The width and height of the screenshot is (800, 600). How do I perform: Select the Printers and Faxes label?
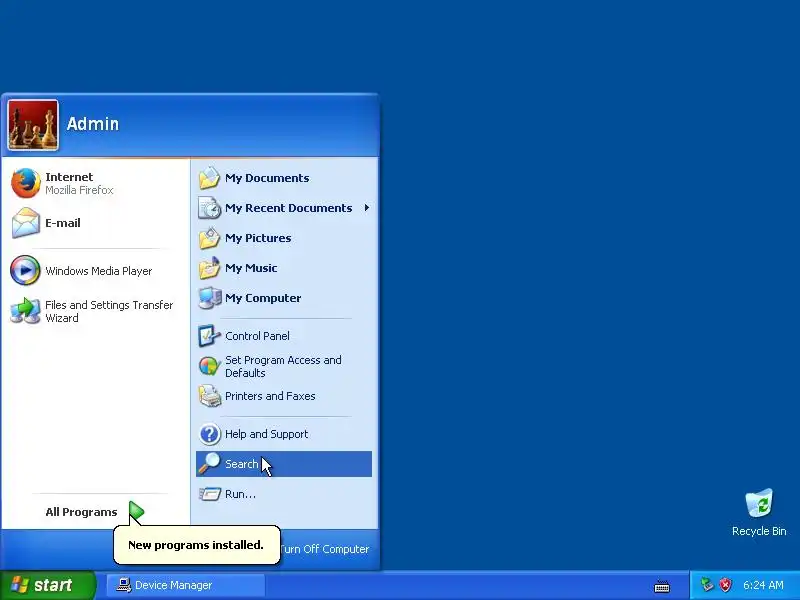(270, 396)
